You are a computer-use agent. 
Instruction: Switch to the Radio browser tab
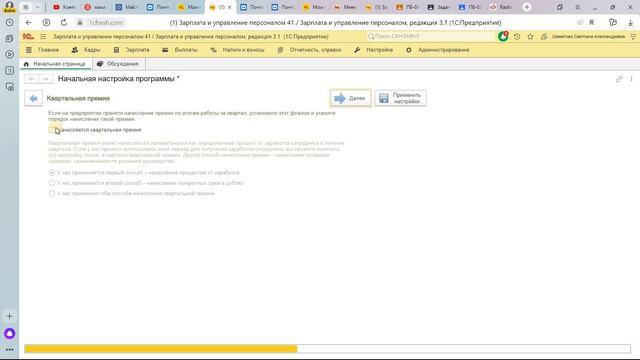pos(502,7)
